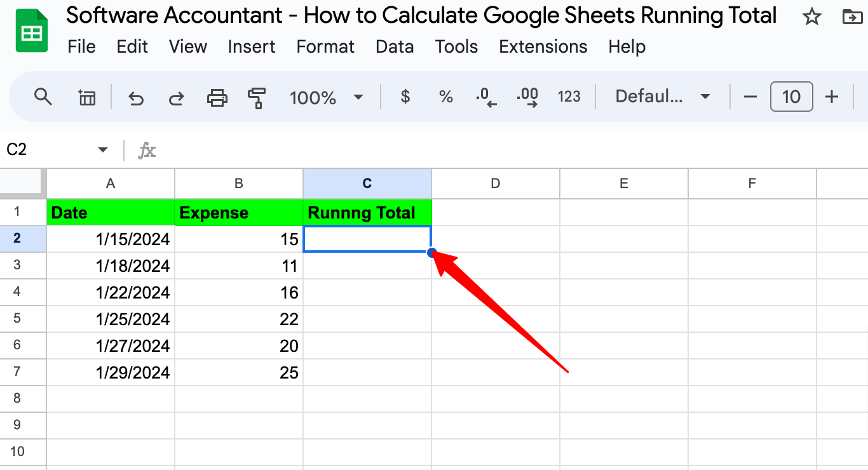Decrease decimal places
Screen dimensions: 868x470
coord(486,97)
